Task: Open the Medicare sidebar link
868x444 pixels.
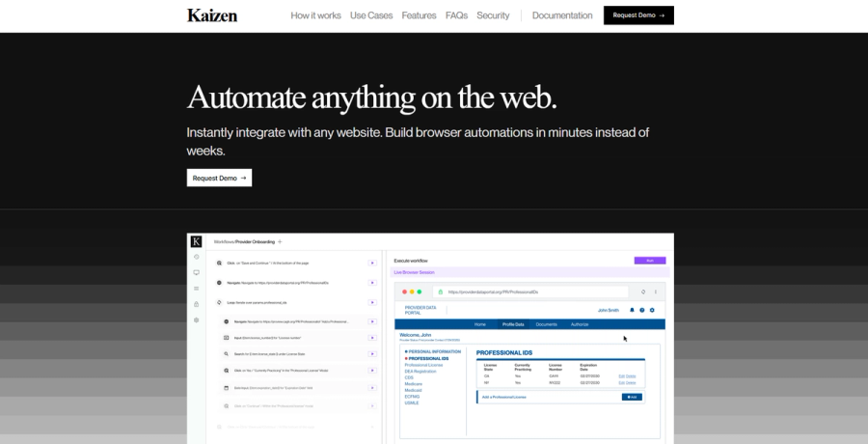Action: 414,383
